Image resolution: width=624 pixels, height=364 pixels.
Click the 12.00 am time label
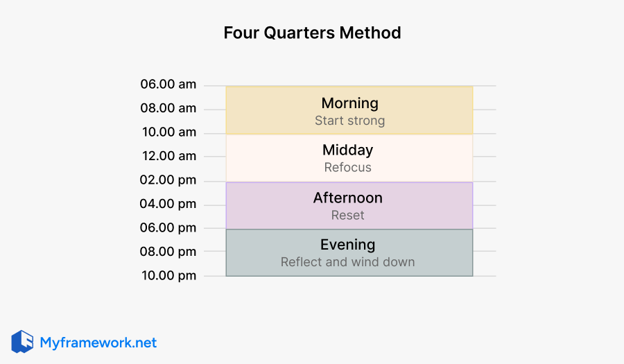point(168,156)
